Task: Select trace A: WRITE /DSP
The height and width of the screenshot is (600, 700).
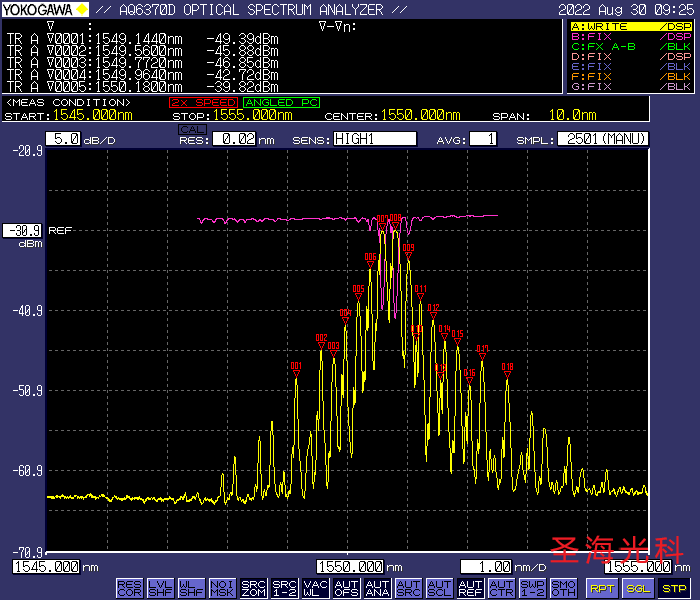Action: [x=631, y=27]
